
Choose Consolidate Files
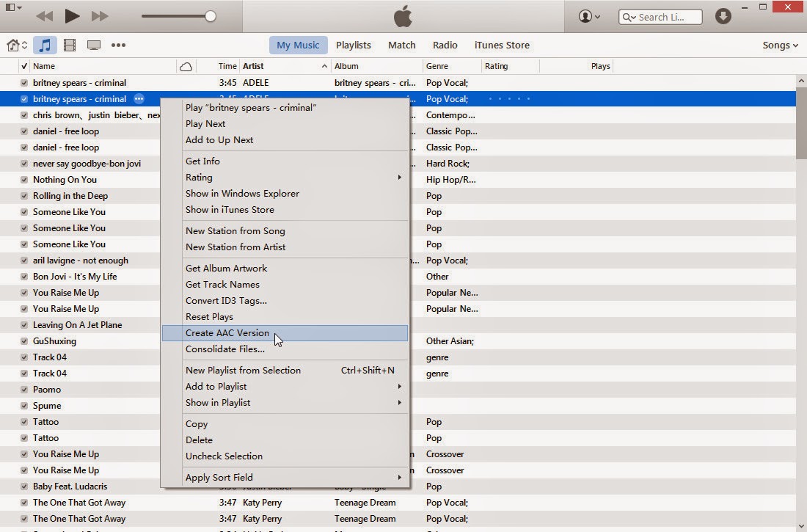point(285,349)
